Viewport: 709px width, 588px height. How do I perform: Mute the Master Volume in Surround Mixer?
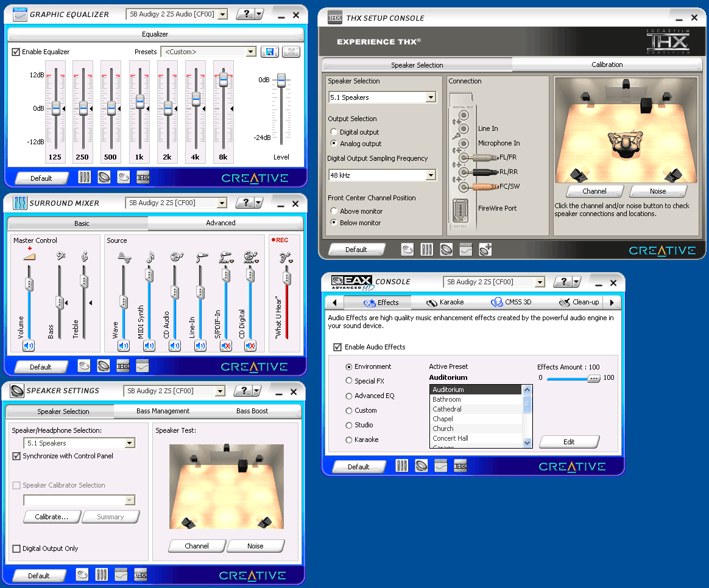(x=29, y=346)
